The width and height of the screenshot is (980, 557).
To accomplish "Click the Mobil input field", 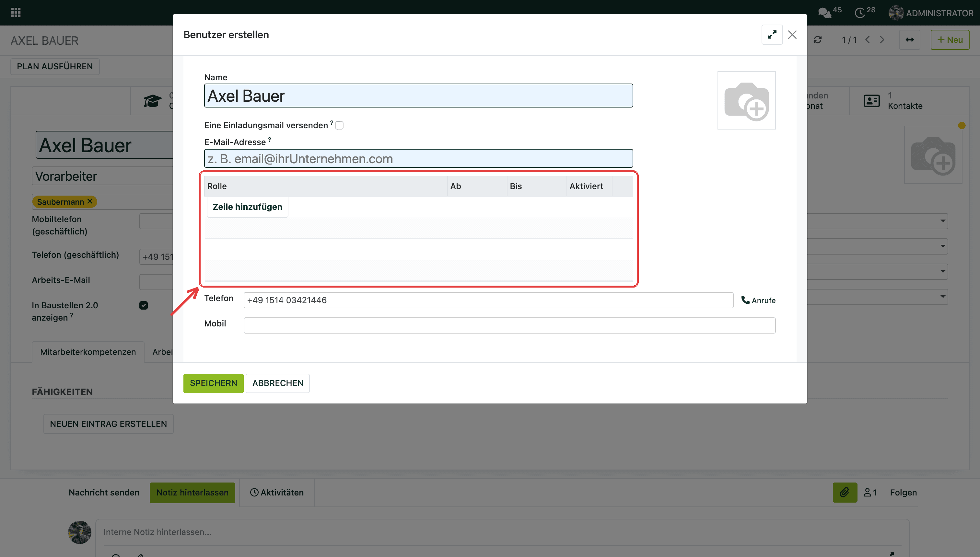I will (509, 325).
